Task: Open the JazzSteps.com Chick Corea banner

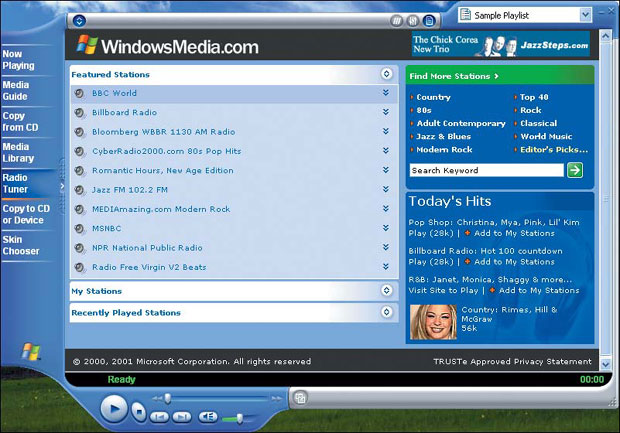Action: tap(501, 44)
